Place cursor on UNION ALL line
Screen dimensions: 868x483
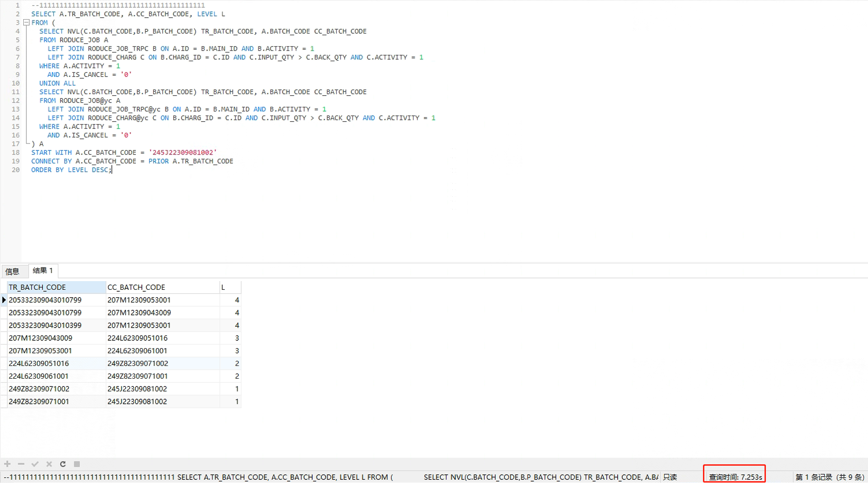(x=57, y=83)
